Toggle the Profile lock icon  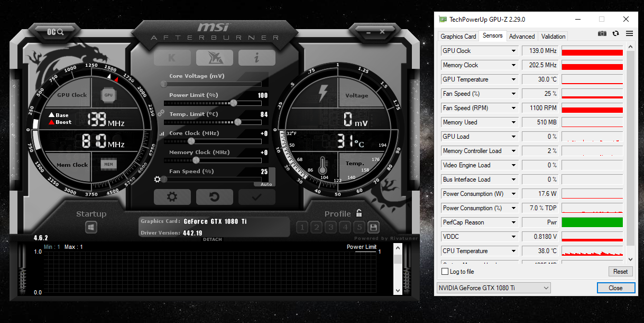click(359, 213)
